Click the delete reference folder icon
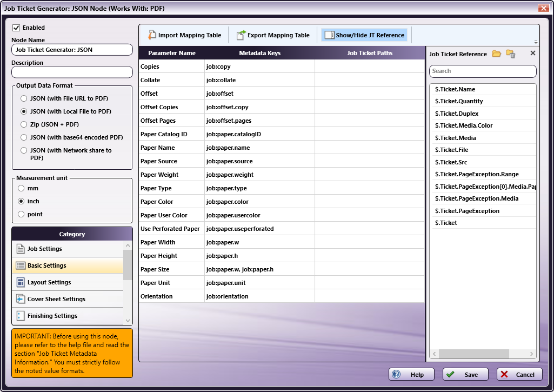This screenshot has width=554, height=392. coord(511,54)
